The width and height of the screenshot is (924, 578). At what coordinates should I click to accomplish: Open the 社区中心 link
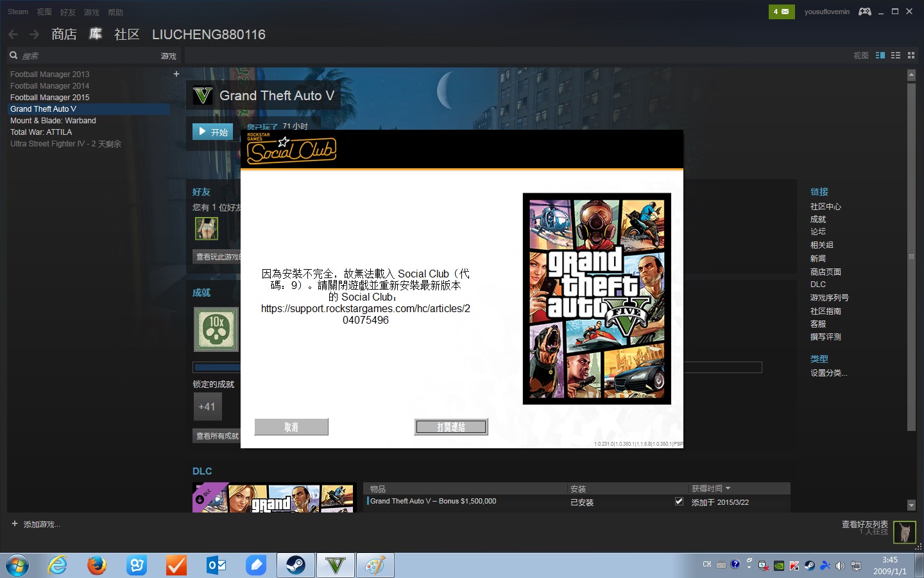tap(825, 207)
